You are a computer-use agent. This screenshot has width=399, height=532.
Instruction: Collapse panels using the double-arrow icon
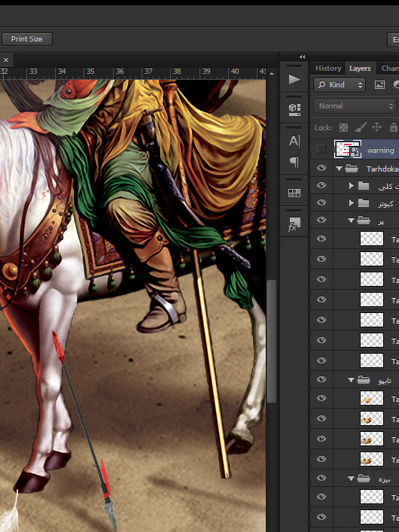pyautogui.click(x=302, y=56)
